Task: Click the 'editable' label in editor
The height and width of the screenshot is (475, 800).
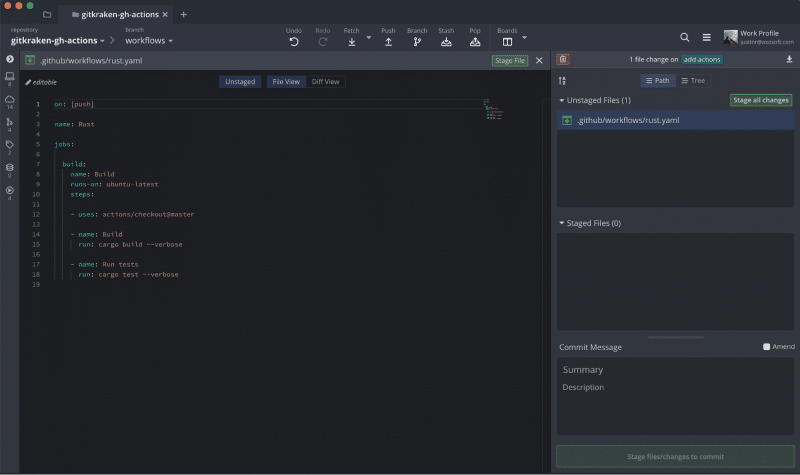Action: [41, 82]
